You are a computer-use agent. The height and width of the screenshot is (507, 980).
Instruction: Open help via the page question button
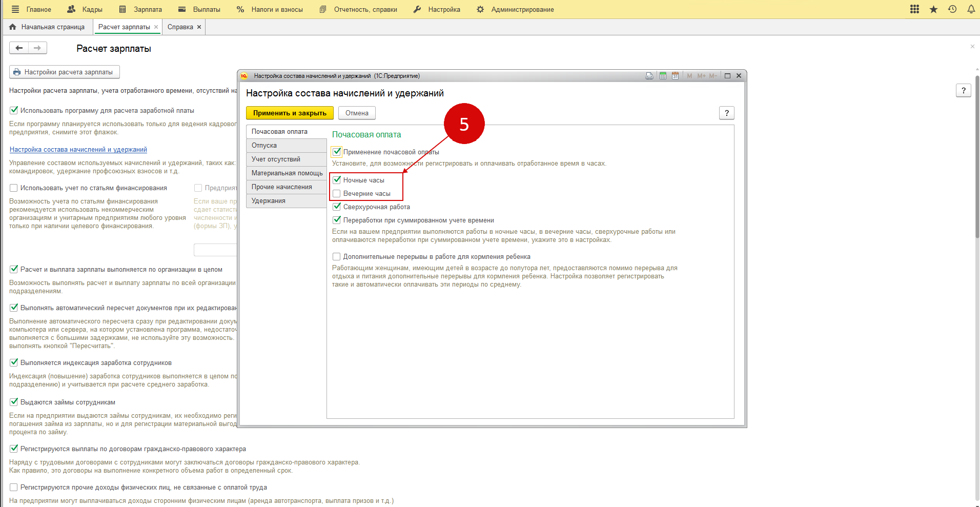pyautogui.click(x=964, y=90)
